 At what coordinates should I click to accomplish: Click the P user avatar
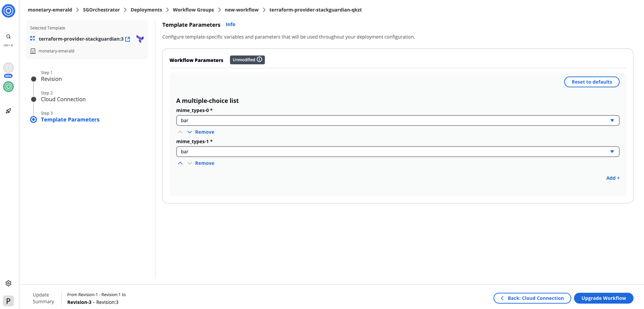click(x=8, y=301)
